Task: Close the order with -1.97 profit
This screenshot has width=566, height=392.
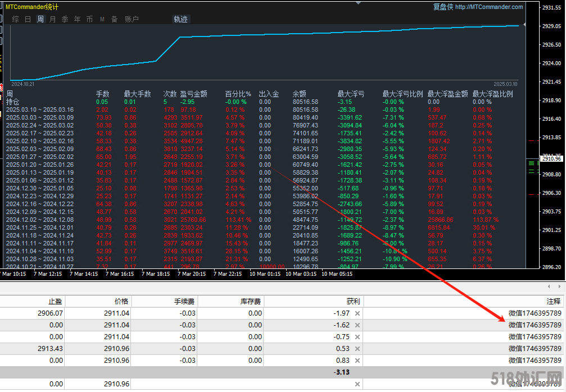Action: pyautogui.click(x=357, y=313)
